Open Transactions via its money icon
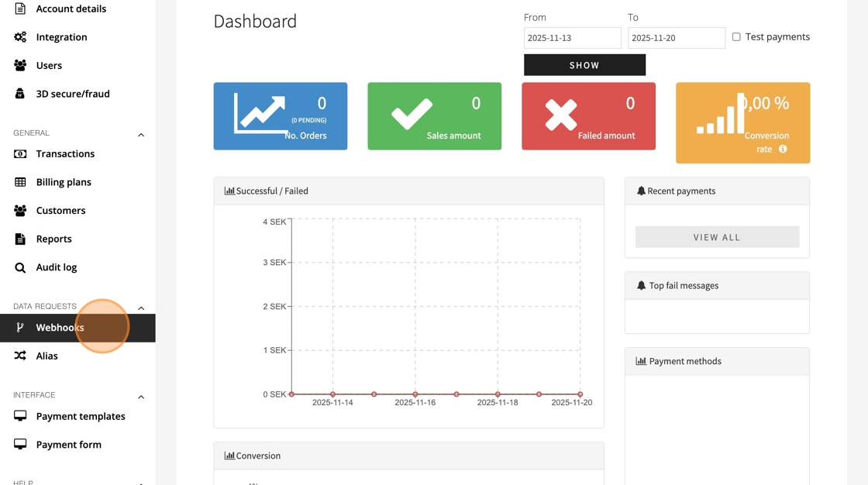The height and width of the screenshot is (485, 868). 20,154
